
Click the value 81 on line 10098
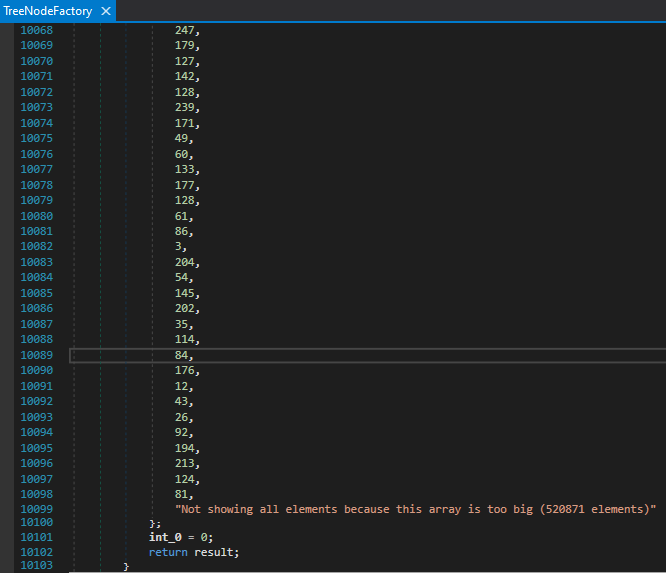pos(181,494)
